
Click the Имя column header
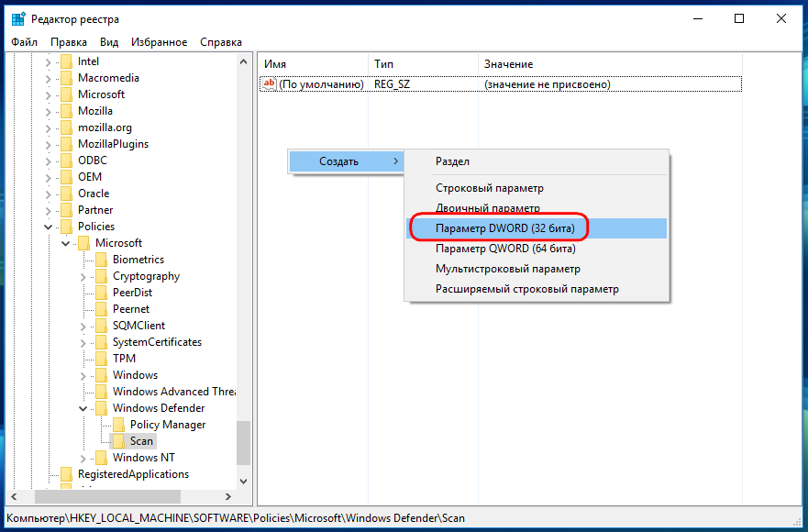coord(313,64)
